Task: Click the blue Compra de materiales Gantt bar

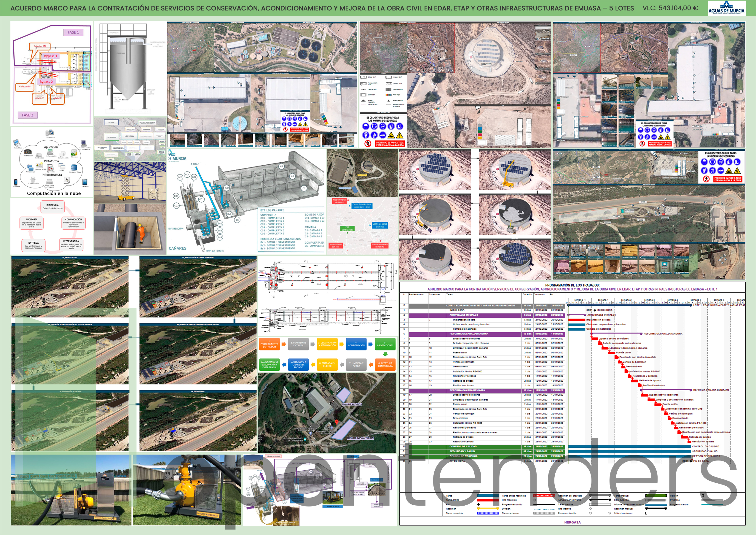Action: point(577,329)
